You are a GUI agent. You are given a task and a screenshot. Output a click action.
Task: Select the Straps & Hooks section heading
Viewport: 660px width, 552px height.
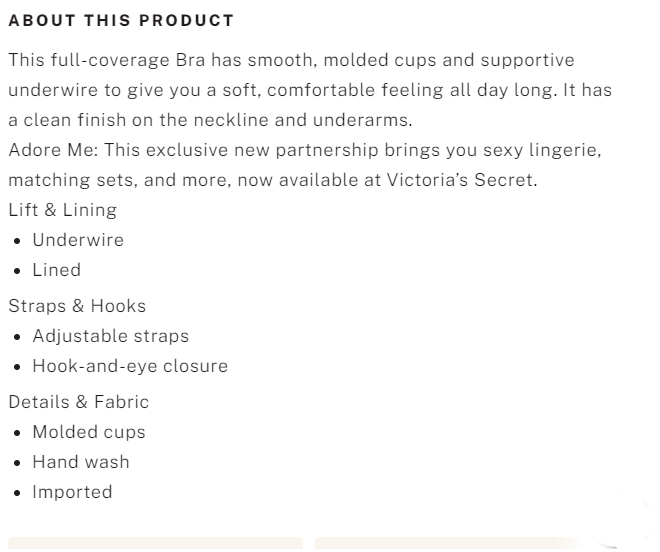point(77,306)
